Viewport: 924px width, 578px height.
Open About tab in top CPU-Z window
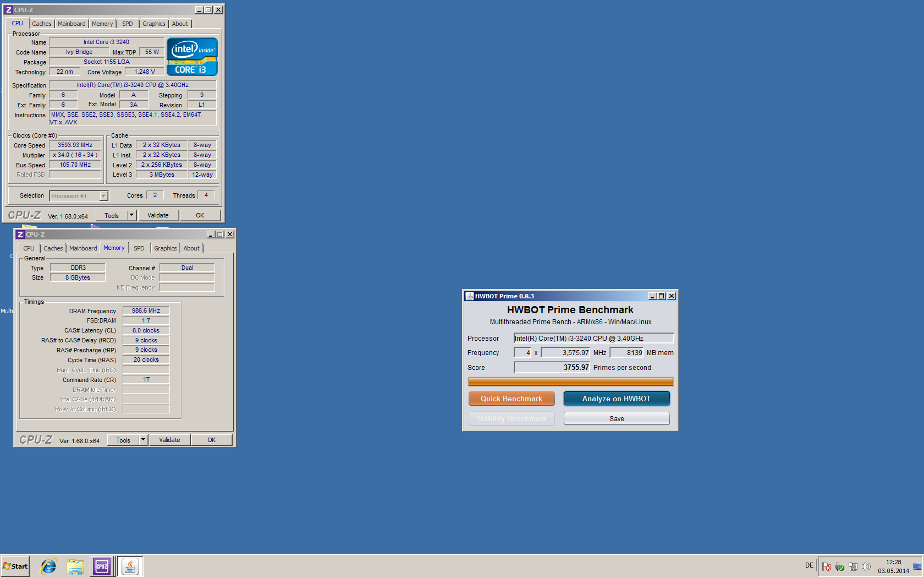180,24
